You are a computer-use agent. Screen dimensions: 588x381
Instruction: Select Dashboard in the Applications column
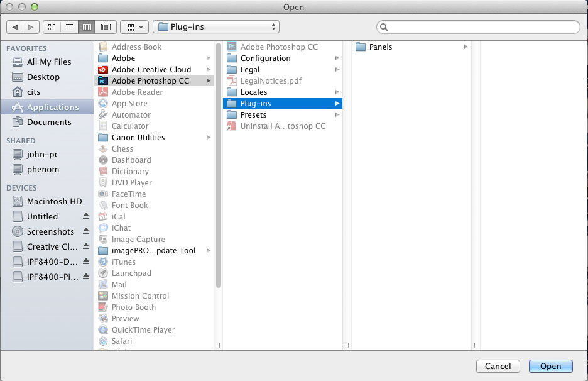[x=130, y=160]
